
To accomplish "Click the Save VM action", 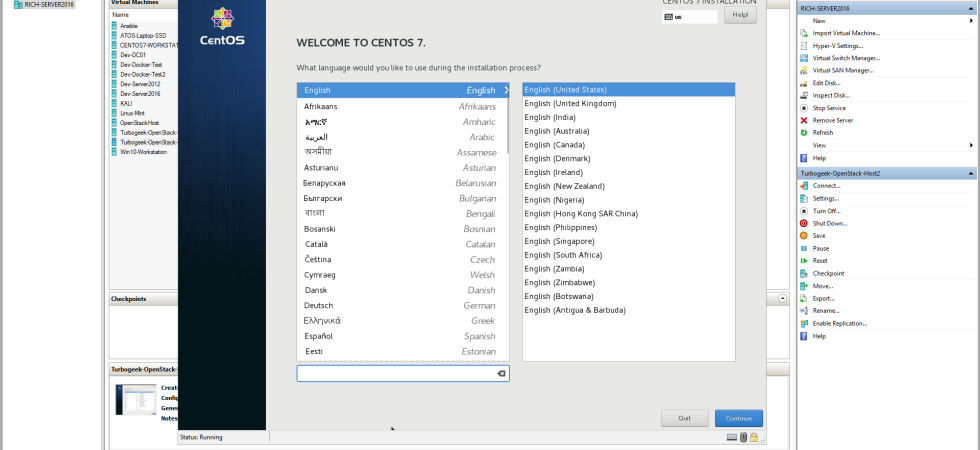I will (819, 236).
